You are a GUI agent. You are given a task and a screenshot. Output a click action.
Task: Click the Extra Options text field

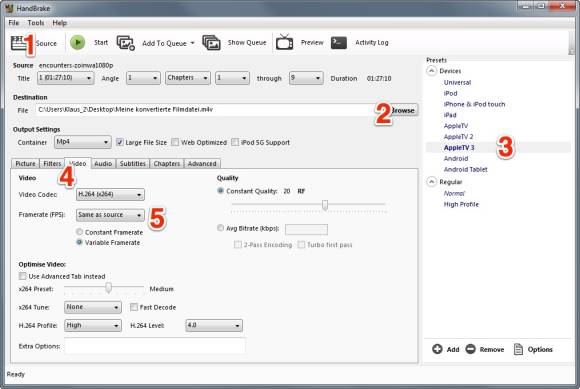click(155, 346)
